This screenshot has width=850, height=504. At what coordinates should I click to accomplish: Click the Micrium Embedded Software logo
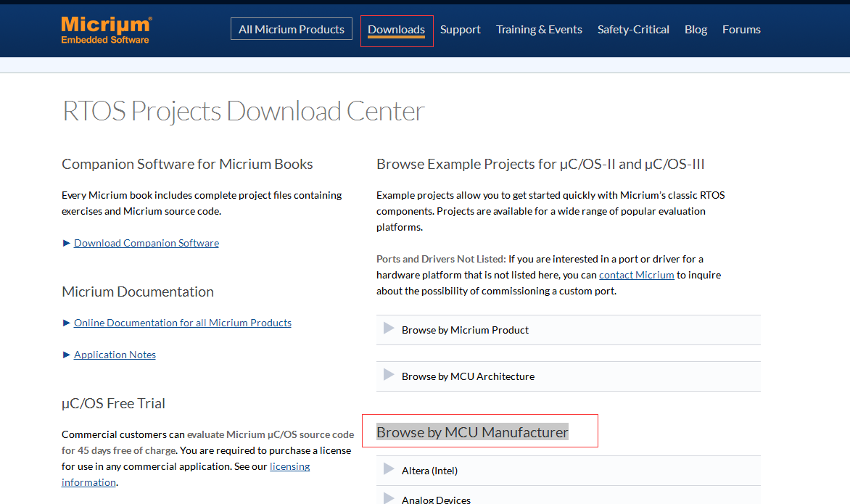pos(106,30)
